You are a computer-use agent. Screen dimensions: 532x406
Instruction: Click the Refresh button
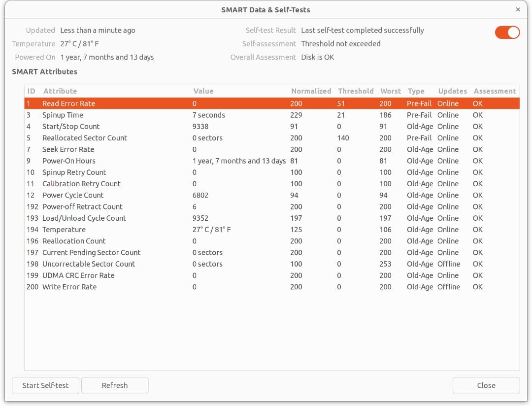tap(115, 385)
